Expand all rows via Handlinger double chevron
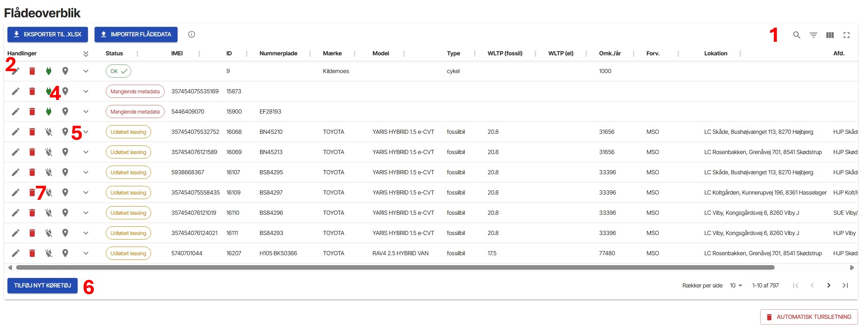This screenshot has width=868, height=330. [x=85, y=54]
